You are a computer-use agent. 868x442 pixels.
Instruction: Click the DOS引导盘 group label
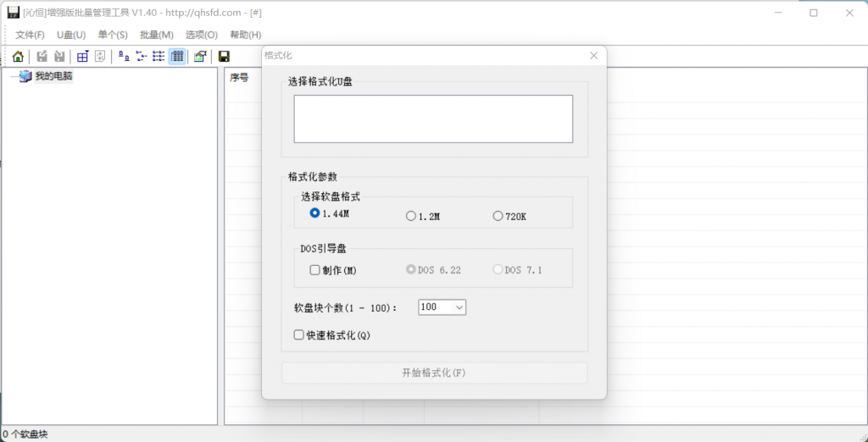click(x=323, y=249)
